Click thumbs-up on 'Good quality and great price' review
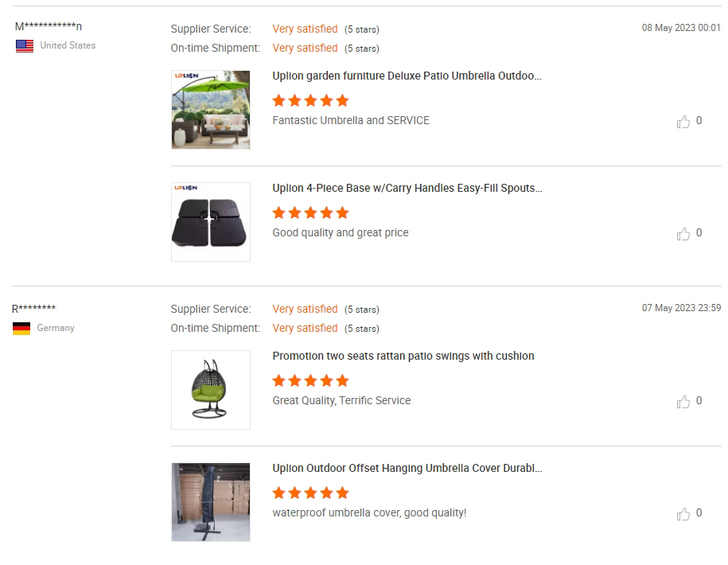Viewport: 728px width, 565px height. pyautogui.click(x=683, y=234)
